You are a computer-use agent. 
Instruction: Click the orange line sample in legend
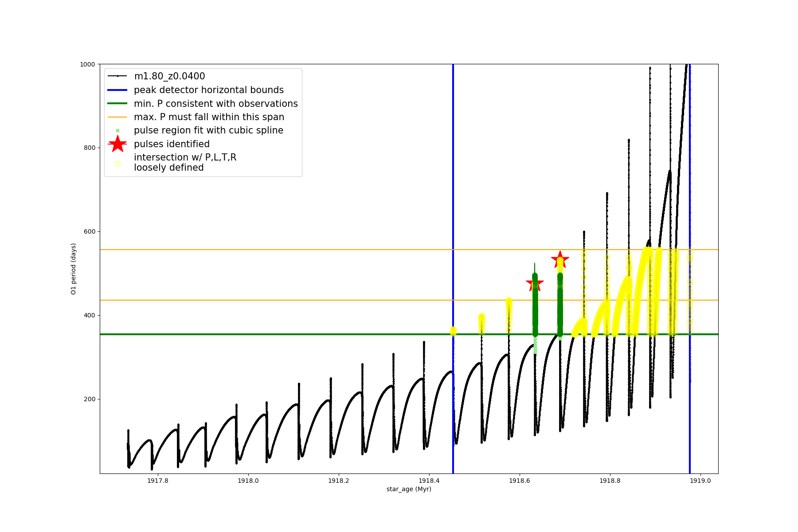click(x=117, y=117)
